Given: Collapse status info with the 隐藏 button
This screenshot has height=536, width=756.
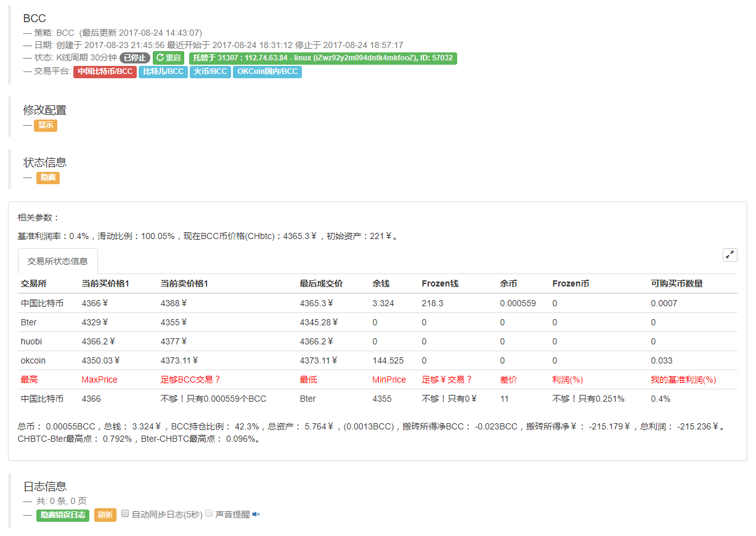Looking at the screenshot, I should 48,177.
